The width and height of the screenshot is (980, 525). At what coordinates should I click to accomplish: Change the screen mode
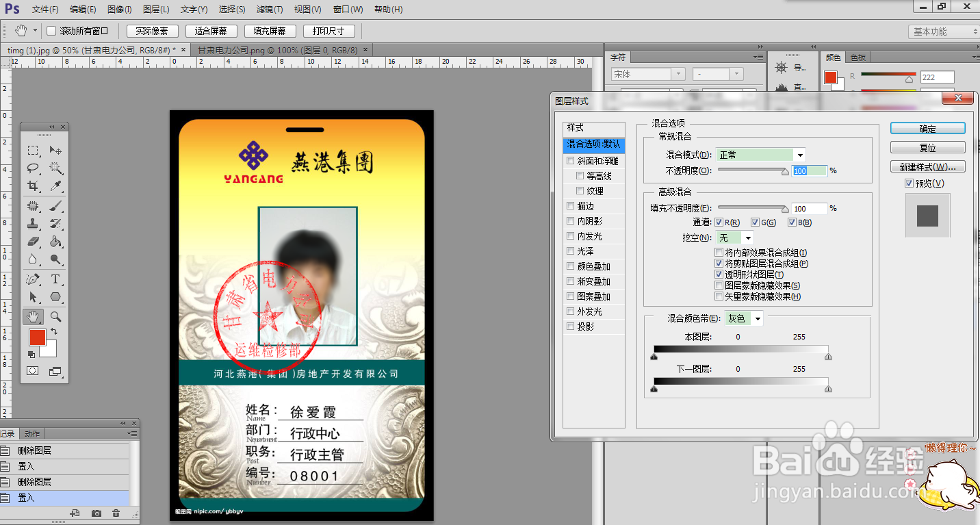tap(55, 371)
